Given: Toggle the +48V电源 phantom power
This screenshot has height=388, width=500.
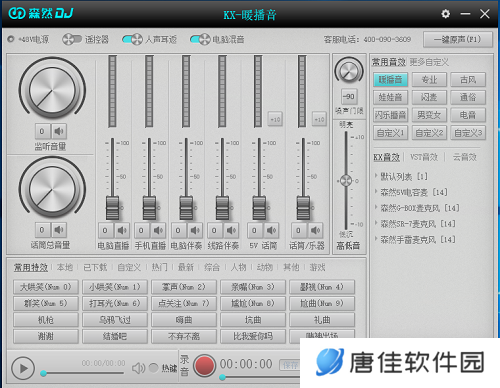Looking at the screenshot, I should point(11,39).
